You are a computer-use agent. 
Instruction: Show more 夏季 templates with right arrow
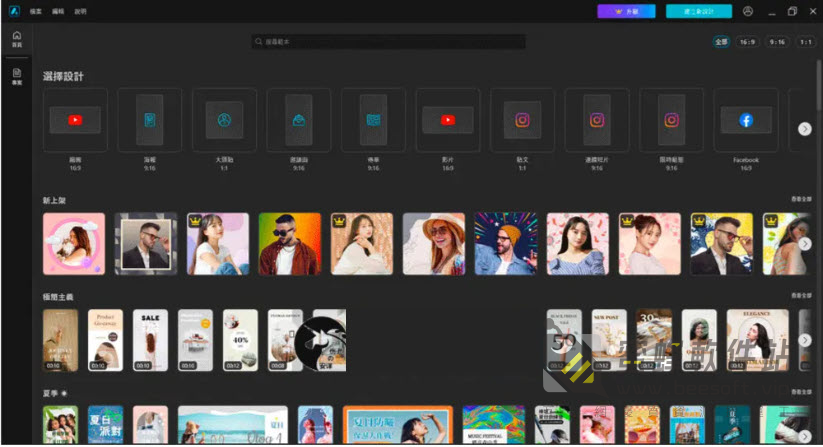coord(805,436)
